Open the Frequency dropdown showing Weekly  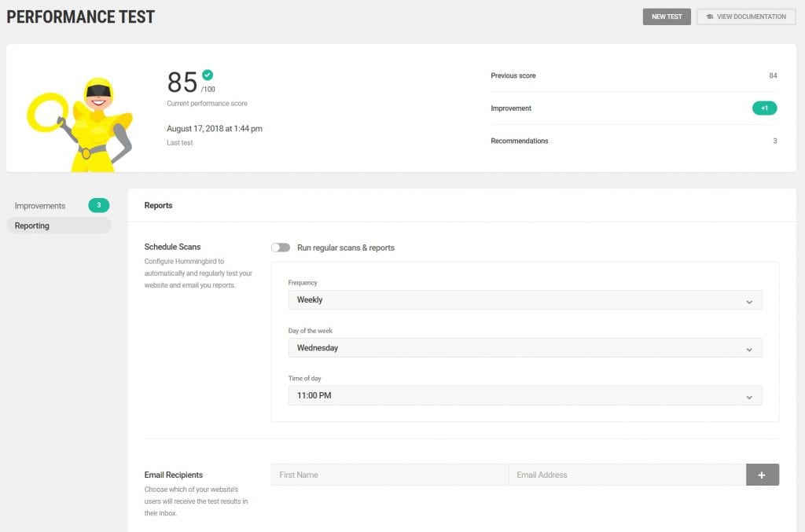click(524, 299)
